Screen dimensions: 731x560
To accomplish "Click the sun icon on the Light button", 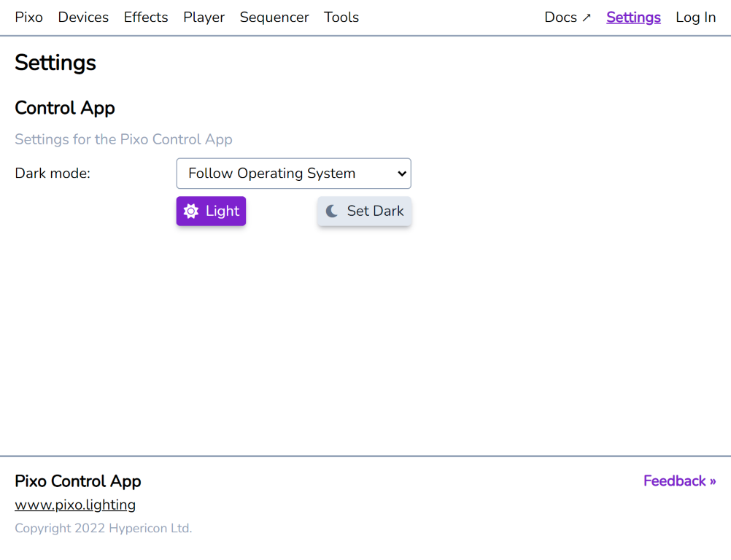I will point(191,211).
